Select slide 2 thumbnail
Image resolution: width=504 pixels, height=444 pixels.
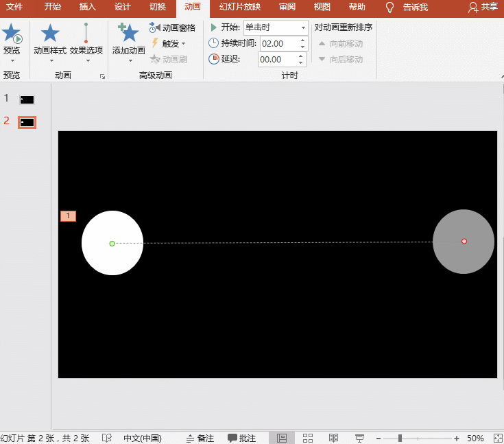click(x=27, y=123)
